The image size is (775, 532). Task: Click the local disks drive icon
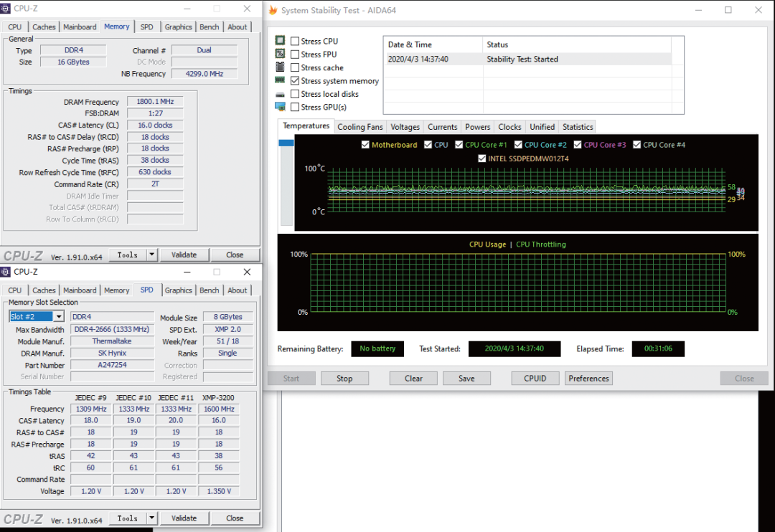[x=280, y=95]
